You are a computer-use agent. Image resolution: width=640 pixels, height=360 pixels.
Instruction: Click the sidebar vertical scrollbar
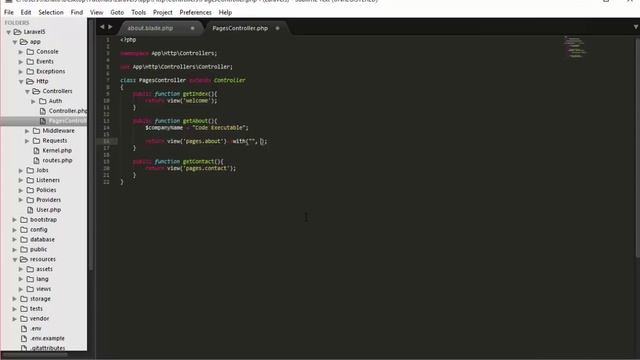91,145
